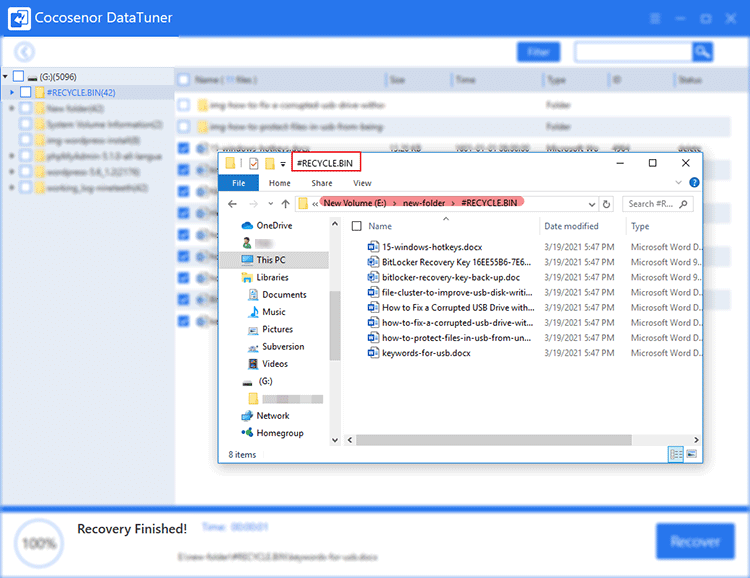Click the breadcrumb overflow chevrons in address bar
The width and height of the screenshot is (750, 578).
pos(315,204)
